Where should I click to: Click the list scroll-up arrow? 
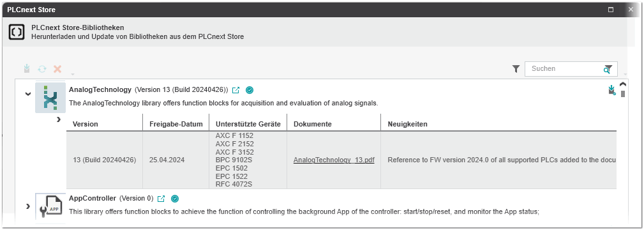coord(623,84)
